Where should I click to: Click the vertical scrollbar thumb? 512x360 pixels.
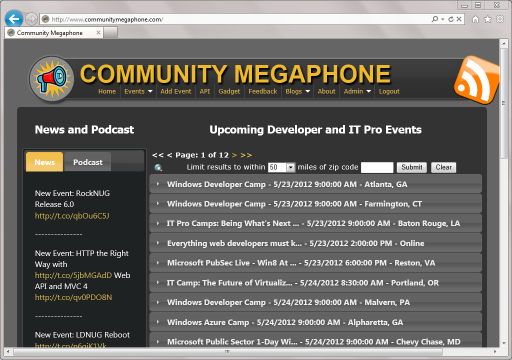(504, 103)
